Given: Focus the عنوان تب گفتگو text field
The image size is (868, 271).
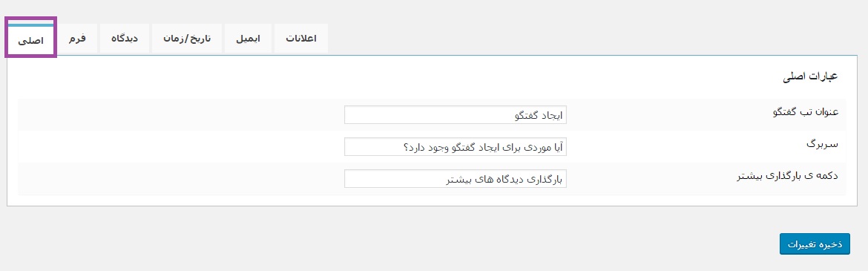Looking at the screenshot, I should click(x=455, y=115).
